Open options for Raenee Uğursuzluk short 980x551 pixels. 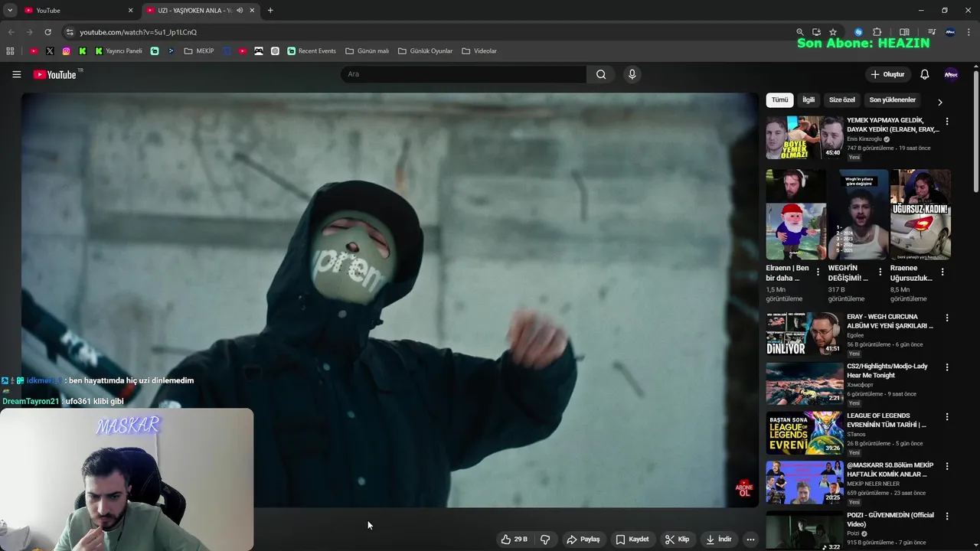pos(942,272)
